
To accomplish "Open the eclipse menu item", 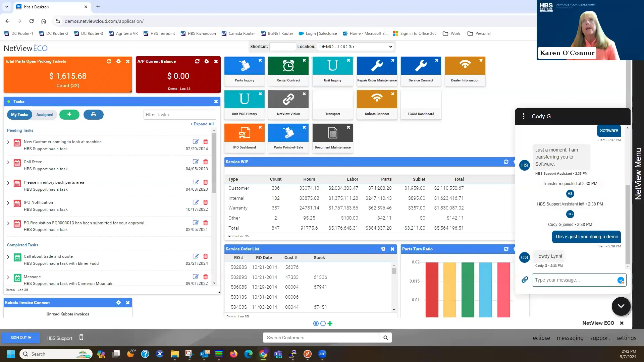I will tap(541, 338).
